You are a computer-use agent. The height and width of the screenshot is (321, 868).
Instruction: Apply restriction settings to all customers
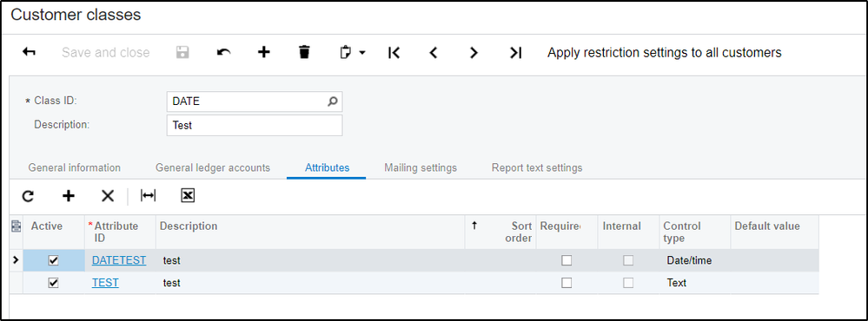pyautogui.click(x=665, y=52)
